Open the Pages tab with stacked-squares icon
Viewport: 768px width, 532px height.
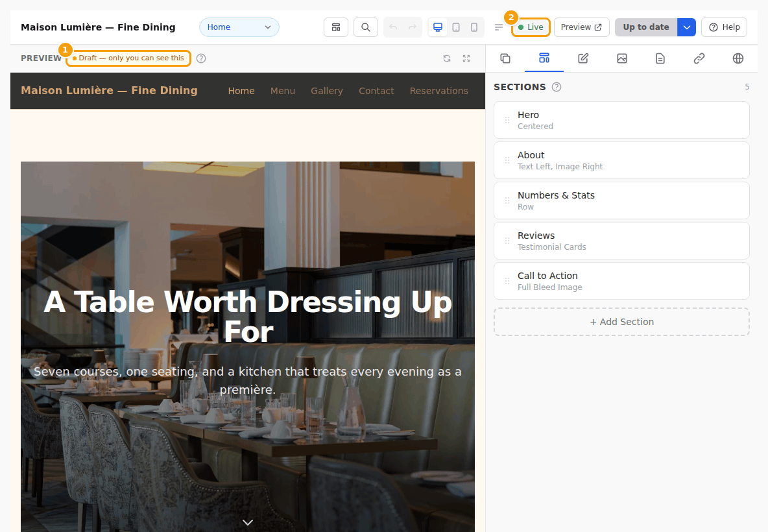505,58
